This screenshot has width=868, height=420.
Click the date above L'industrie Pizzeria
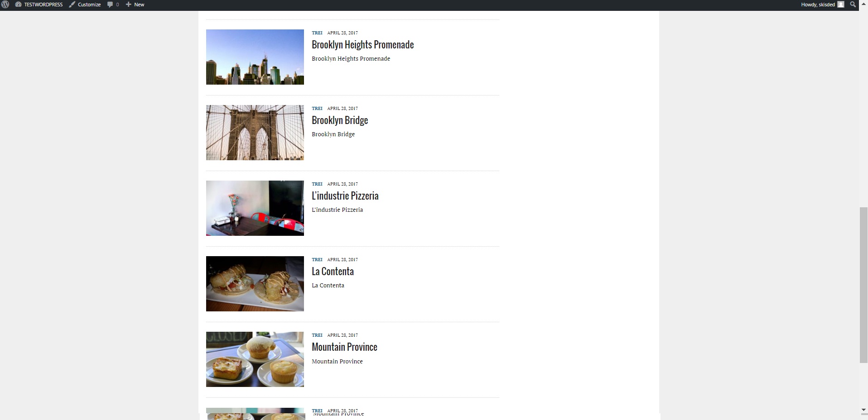click(x=342, y=184)
